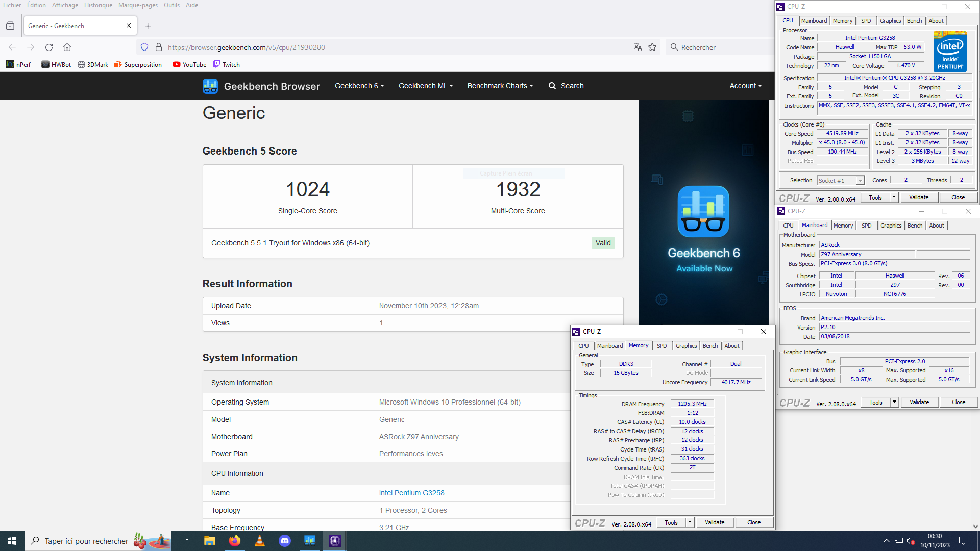Open the Historique menu

[x=98, y=5]
